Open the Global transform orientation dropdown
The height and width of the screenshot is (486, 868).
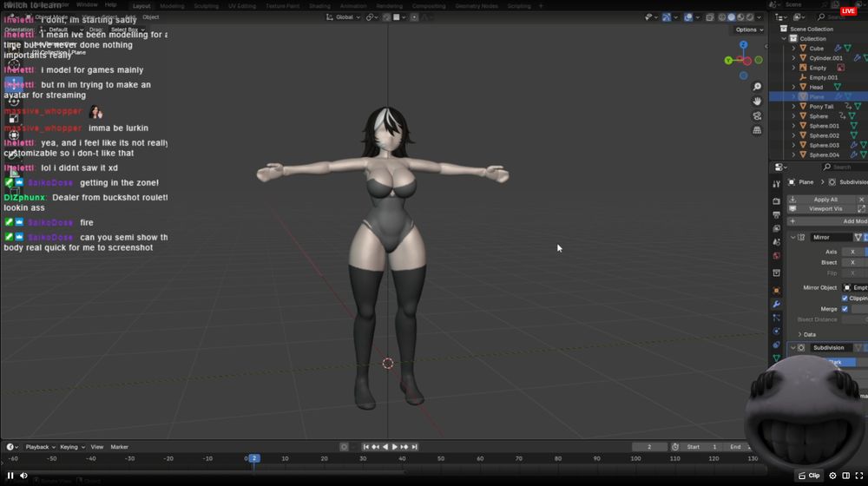(x=344, y=17)
